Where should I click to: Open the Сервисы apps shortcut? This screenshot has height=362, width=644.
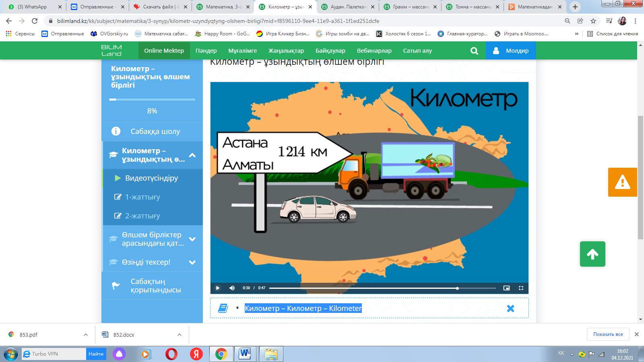20,34
